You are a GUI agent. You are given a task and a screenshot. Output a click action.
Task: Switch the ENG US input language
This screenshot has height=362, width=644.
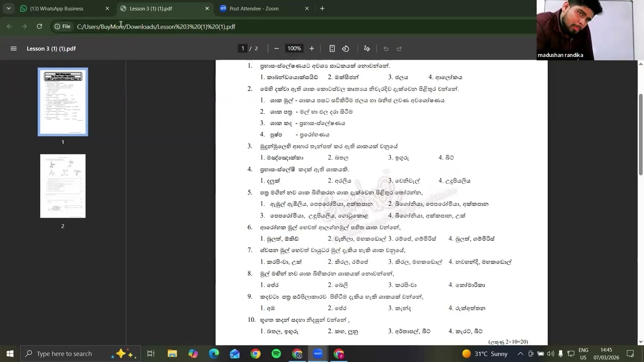(x=583, y=354)
